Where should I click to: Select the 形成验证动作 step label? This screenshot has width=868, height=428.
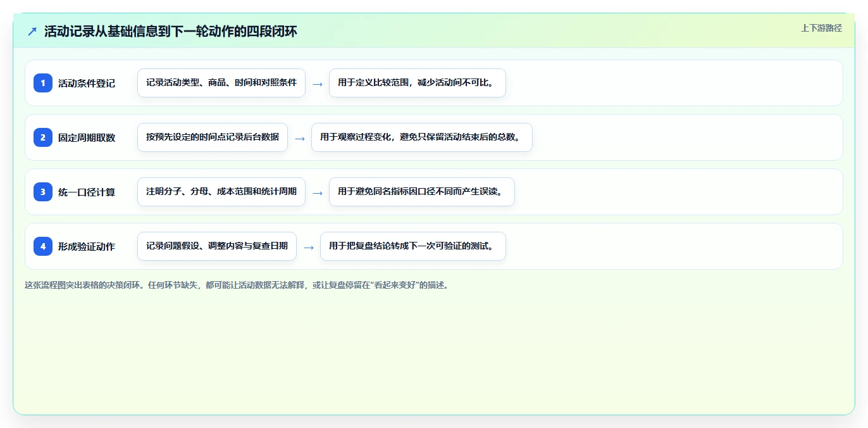click(x=87, y=246)
